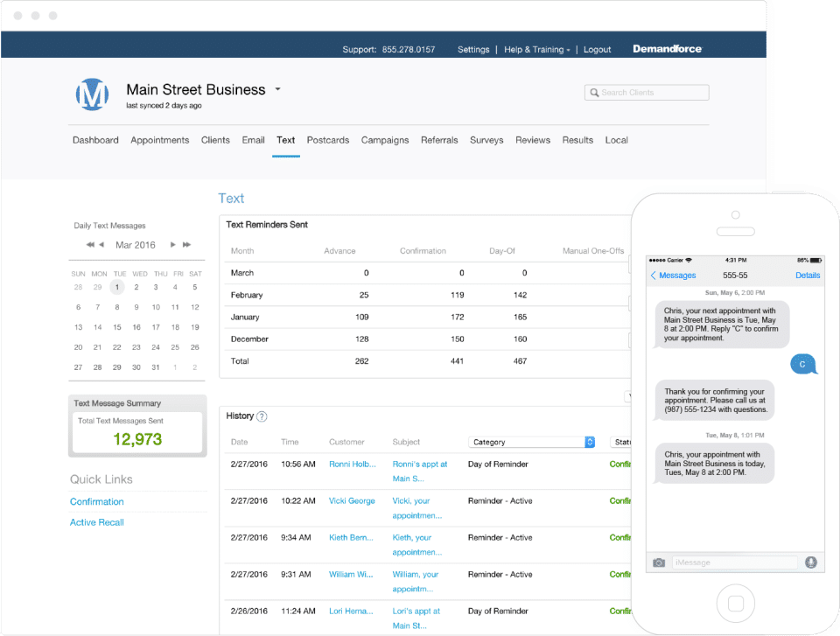Click the magnifier icon in Search Clients

[x=595, y=93]
